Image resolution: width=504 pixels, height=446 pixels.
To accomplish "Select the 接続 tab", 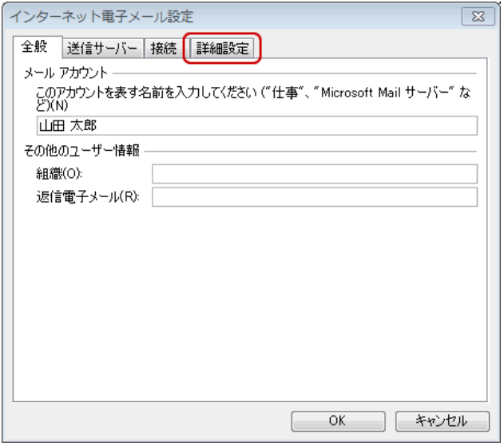I will [x=164, y=49].
